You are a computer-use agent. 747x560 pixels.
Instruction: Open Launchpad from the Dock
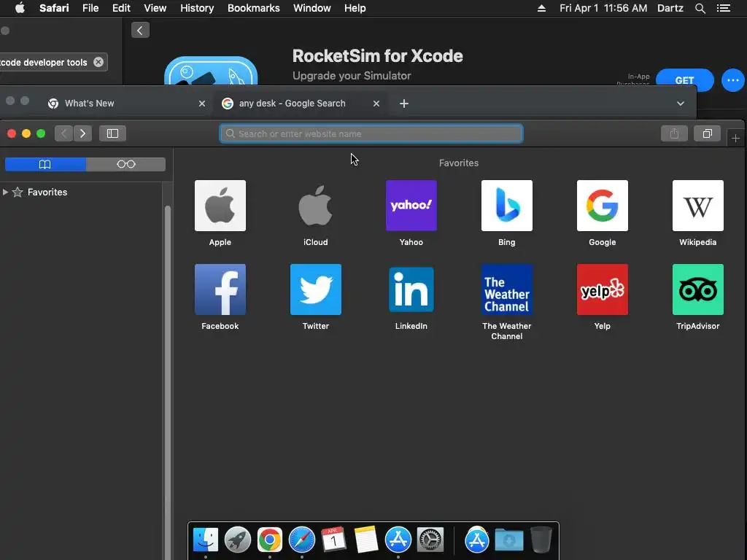[238, 540]
